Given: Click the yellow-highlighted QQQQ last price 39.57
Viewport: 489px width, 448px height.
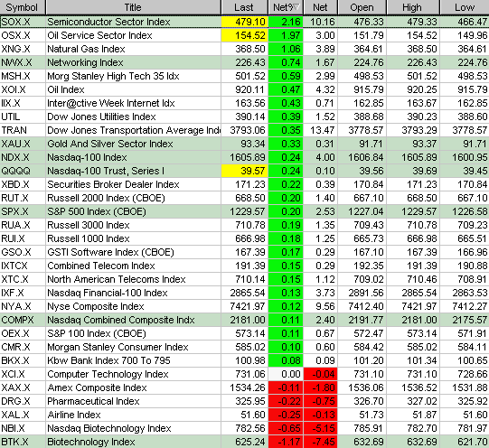Looking at the screenshot, I should point(244,171).
